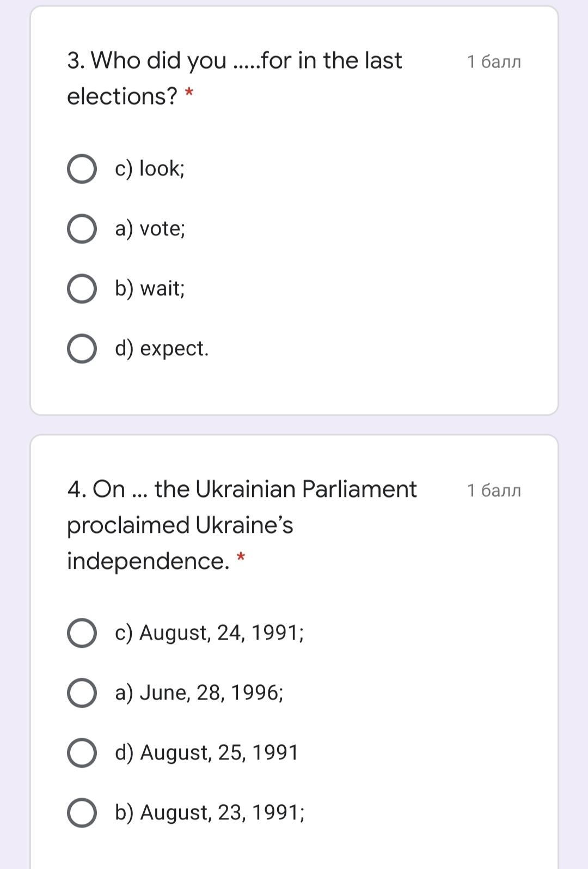Mark the 'b) wait;' radio circle
Viewport: 588px width, 869px height.
click(82, 289)
